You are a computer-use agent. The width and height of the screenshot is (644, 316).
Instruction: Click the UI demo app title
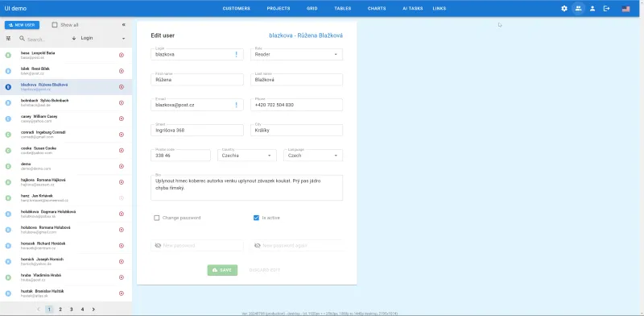pos(15,8)
